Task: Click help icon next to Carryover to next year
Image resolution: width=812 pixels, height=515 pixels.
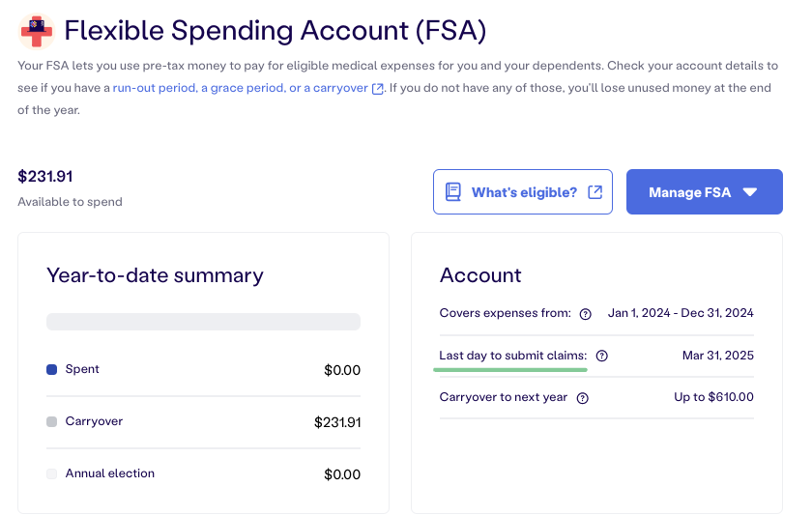Action: point(583,398)
